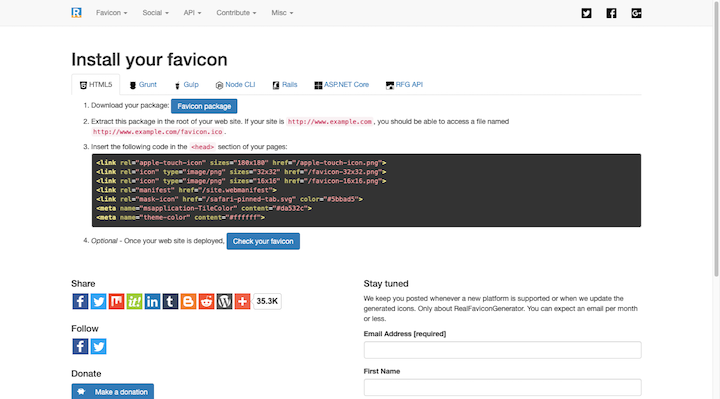Expand the API dropdown menu

click(192, 13)
